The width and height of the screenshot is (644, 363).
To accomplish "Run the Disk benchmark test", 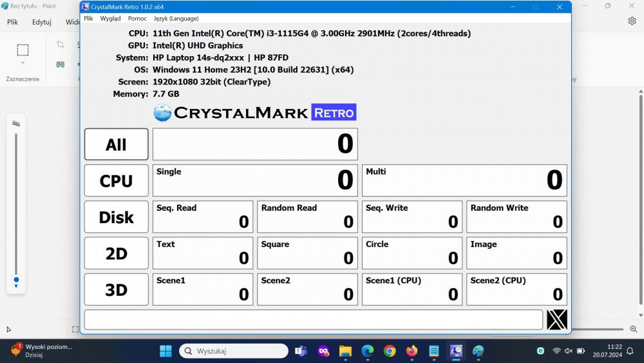I will [x=116, y=217].
